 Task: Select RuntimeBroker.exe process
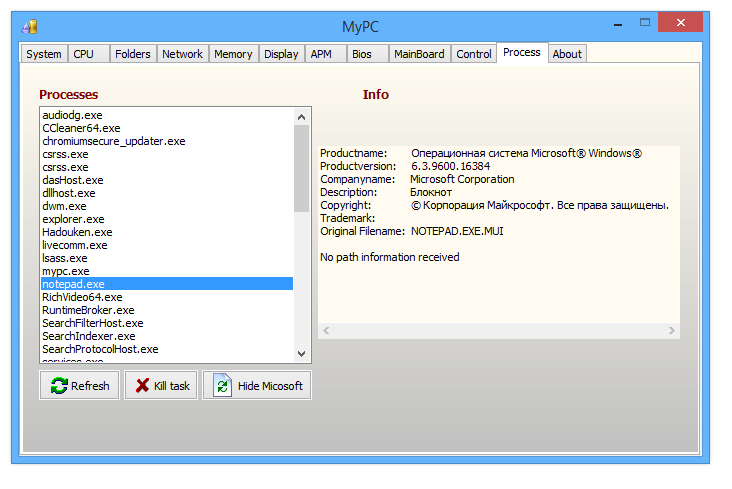pos(167,310)
